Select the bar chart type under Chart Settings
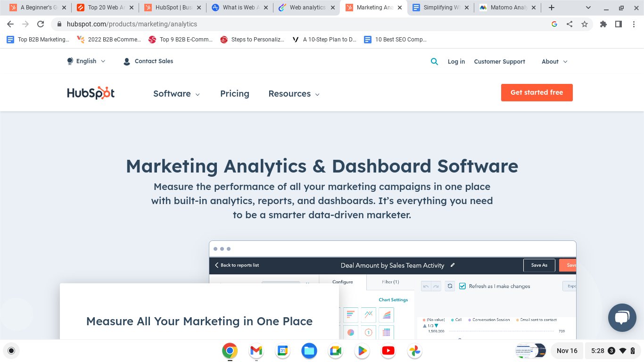Viewport: 644px width, 362px height. click(350, 315)
